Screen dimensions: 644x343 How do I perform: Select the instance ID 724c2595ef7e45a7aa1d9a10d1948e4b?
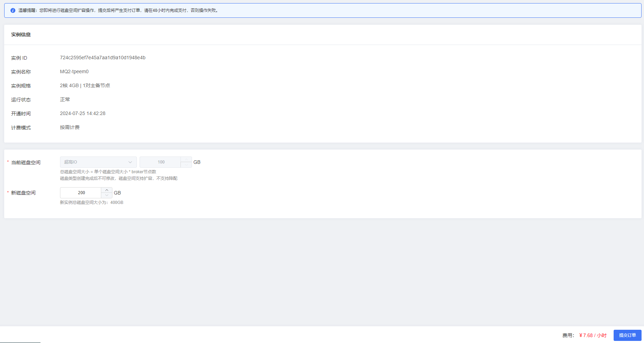coord(103,58)
